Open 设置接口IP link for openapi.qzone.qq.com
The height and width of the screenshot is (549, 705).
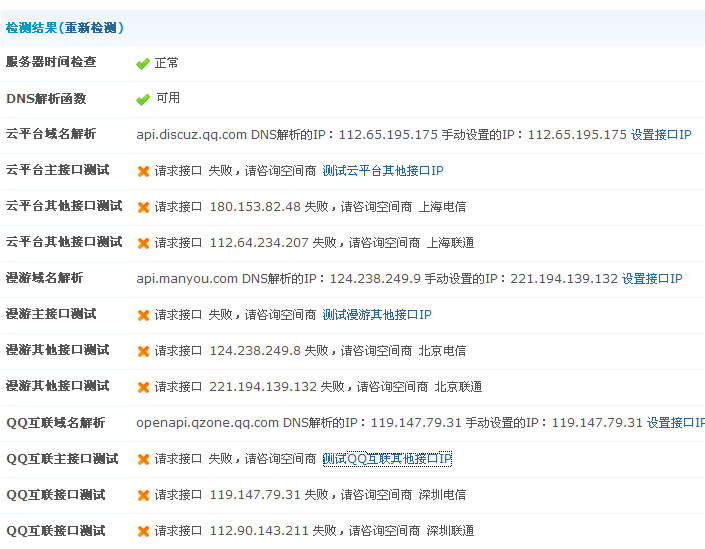676,423
